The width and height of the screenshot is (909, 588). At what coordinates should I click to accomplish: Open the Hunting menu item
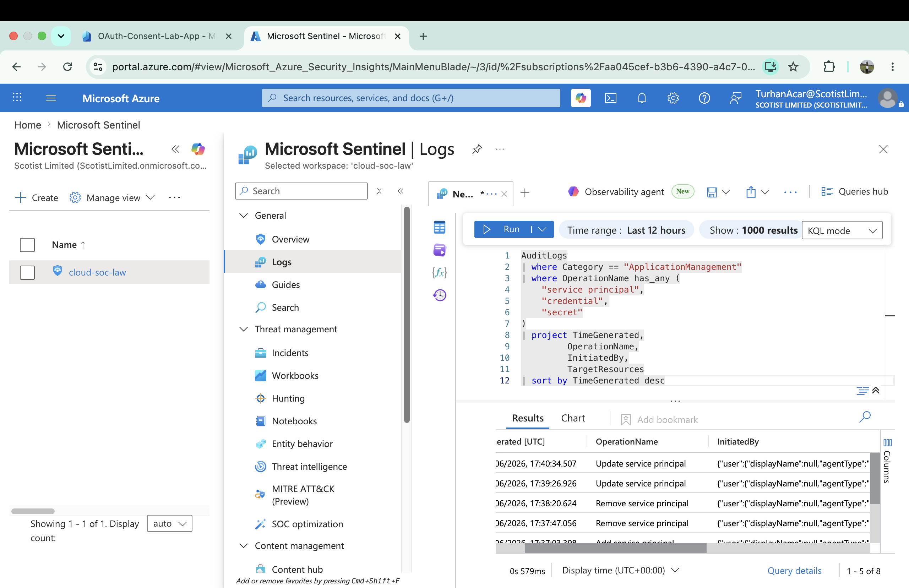point(288,398)
